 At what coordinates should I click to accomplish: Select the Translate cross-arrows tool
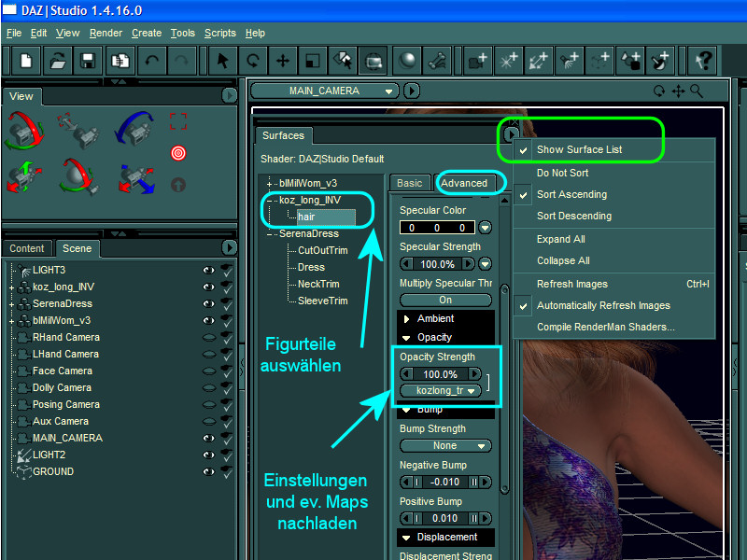click(283, 61)
